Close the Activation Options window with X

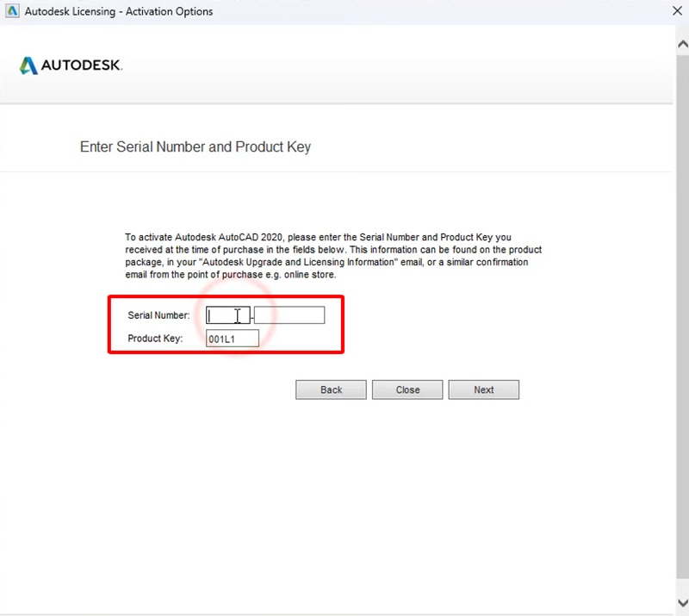(678, 11)
